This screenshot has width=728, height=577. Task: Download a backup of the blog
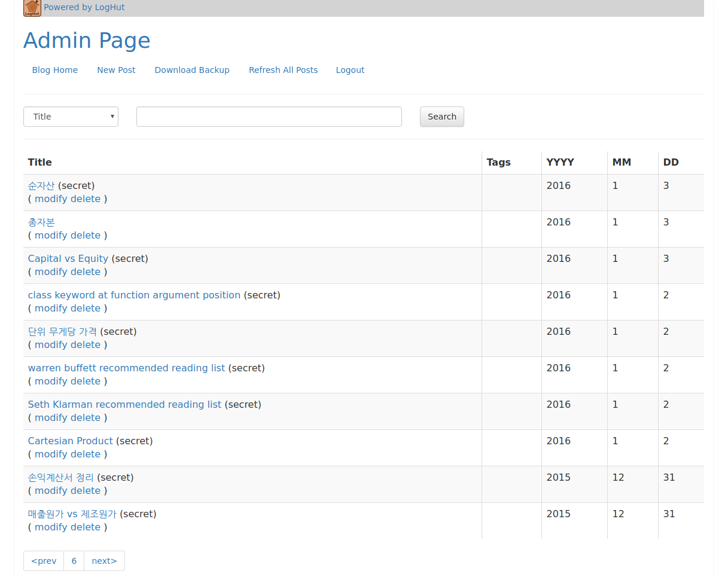(x=192, y=70)
